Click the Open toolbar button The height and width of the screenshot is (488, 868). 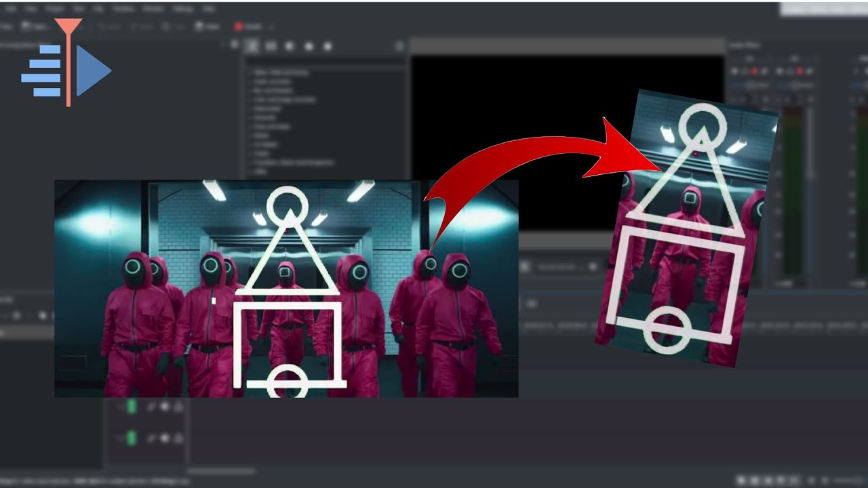pos(33,26)
